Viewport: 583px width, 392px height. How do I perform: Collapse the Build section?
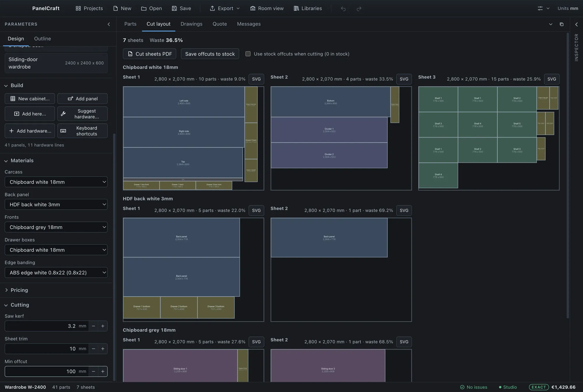click(14, 86)
